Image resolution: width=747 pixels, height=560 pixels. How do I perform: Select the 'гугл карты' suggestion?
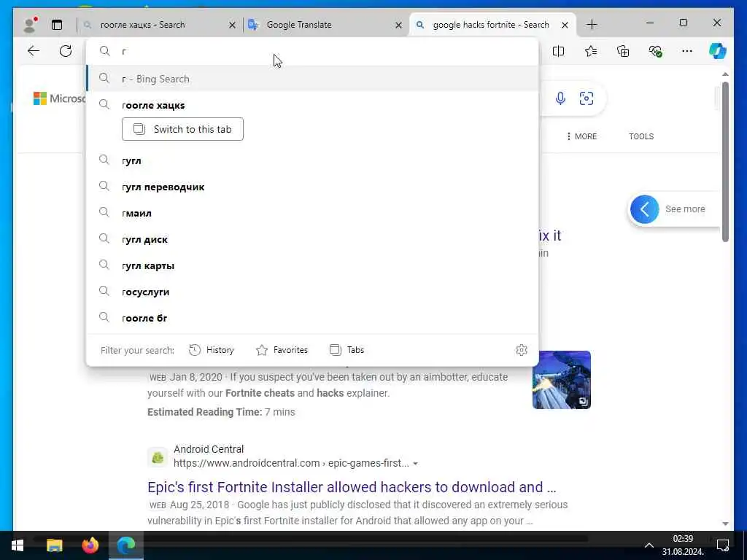pos(312,265)
